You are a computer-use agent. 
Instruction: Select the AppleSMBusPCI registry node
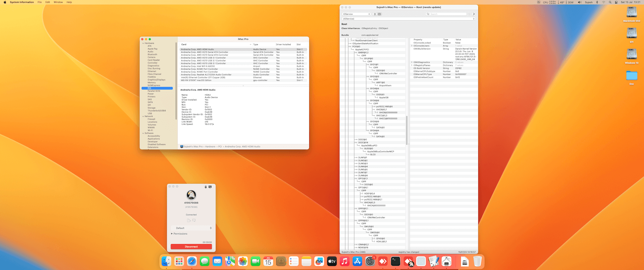[x=369, y=146]
